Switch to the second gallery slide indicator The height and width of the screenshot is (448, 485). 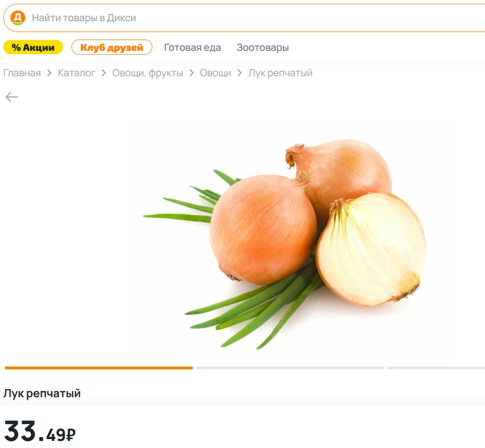tap(290, 368)
